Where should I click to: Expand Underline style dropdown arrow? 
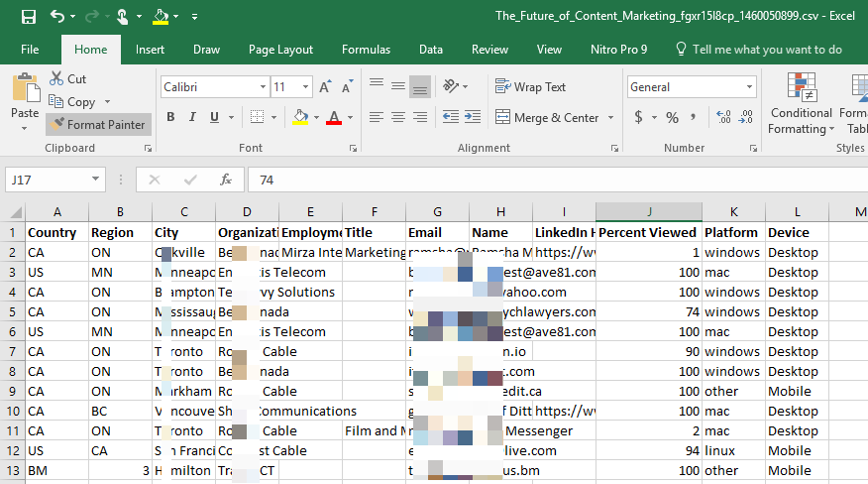[232, 117]
